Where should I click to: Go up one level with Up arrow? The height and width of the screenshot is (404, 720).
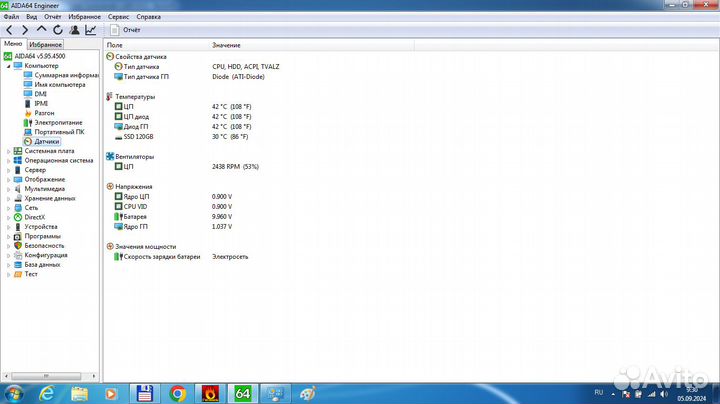point(41,30)
